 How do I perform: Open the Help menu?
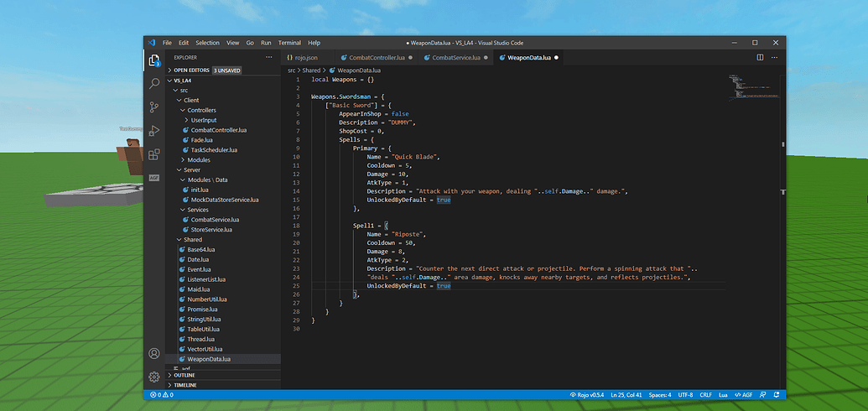[314, 43]
